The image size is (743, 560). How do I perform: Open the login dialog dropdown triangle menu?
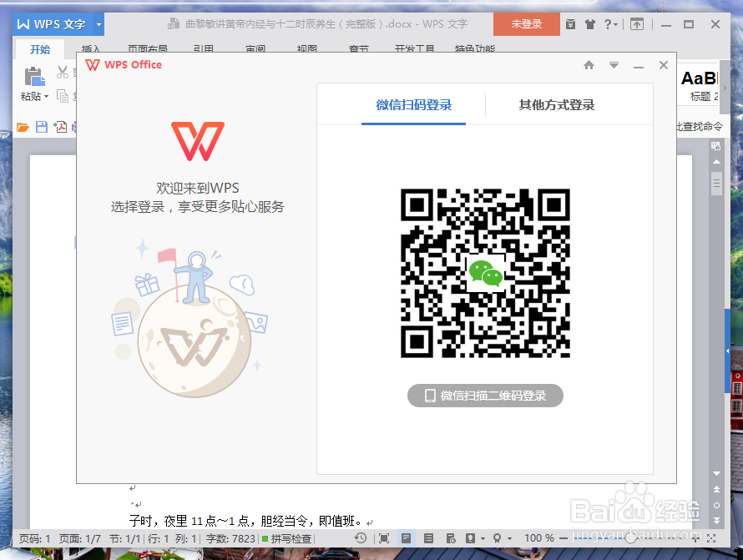(x=614, y=65)
